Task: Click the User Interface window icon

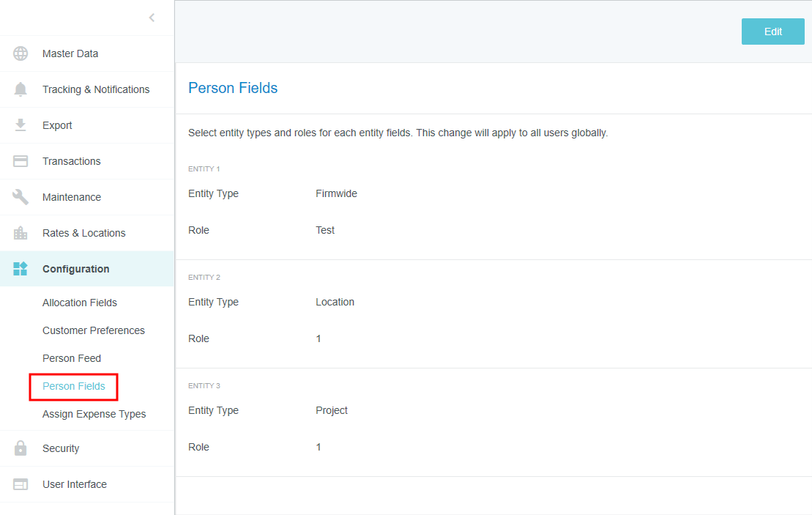Action: point(21,484)
